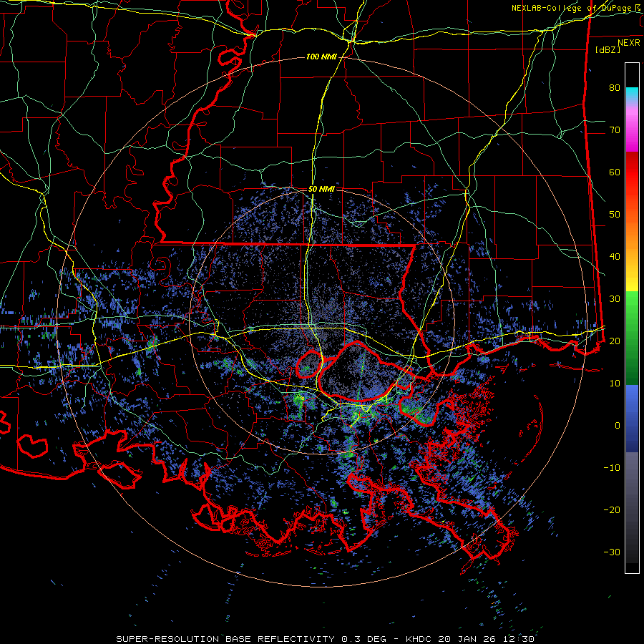
Task: Click the KHDC 20 JAN 26 12:30 timestamp
Action: click(x=470, y=639)
